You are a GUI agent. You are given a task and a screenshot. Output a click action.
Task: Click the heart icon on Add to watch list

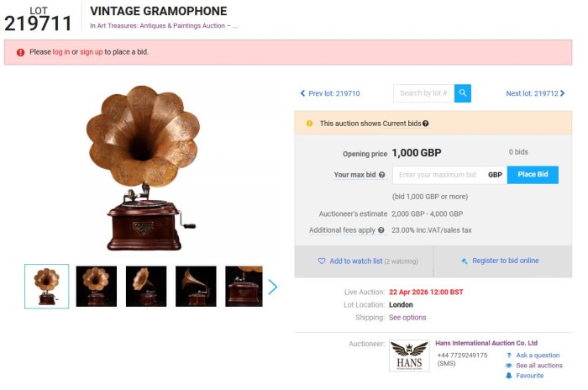click(321, 261)
